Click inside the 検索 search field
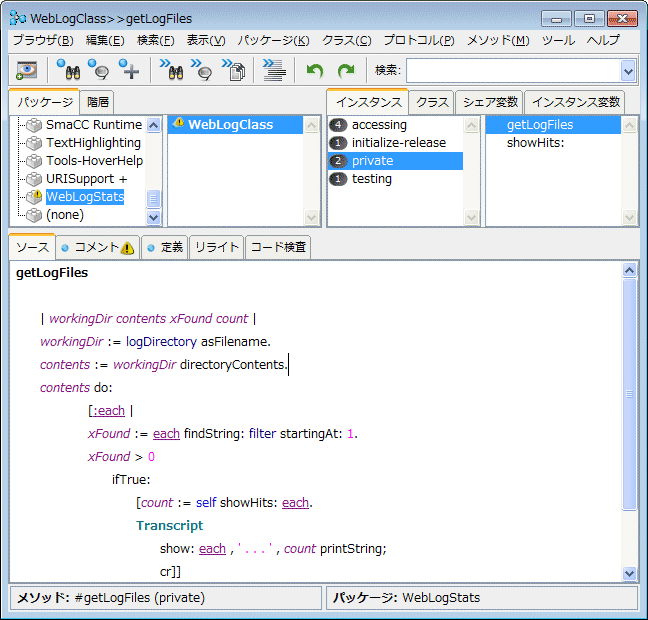648x620 pixels. (x=512, y=70)
